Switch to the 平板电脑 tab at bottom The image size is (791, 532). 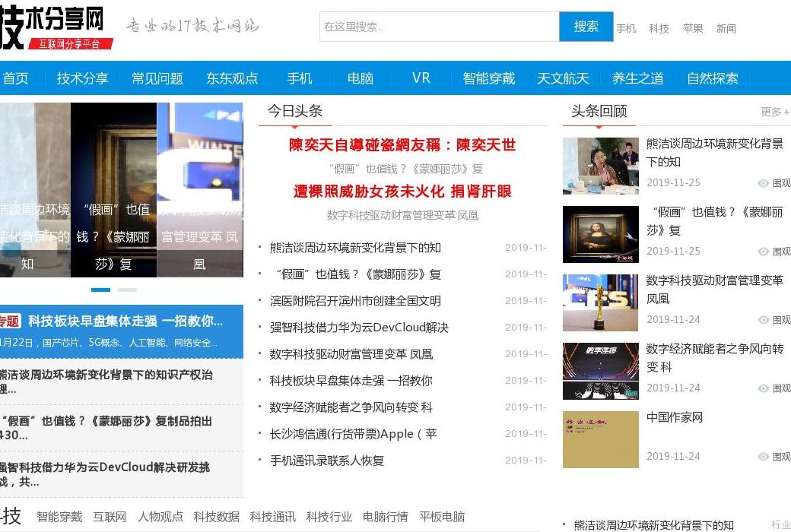click(x=443, y=517)
